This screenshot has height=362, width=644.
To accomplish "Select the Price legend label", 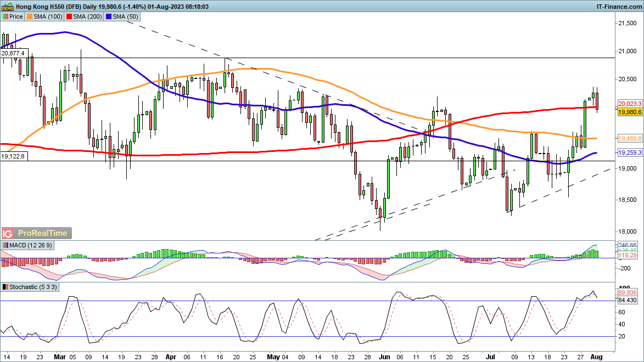I will coord(16,17).
